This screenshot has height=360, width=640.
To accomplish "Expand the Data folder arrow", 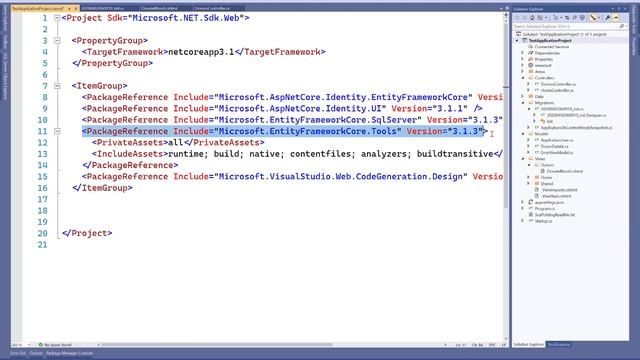I will click(523, 96).
